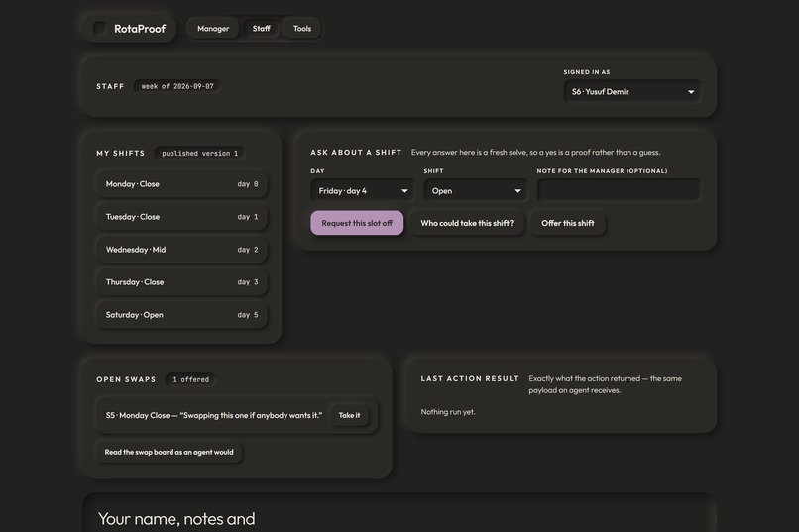Click the week of 2026-09-07 badge
This screenshot has width=799, height=532.
coord(177,86)
